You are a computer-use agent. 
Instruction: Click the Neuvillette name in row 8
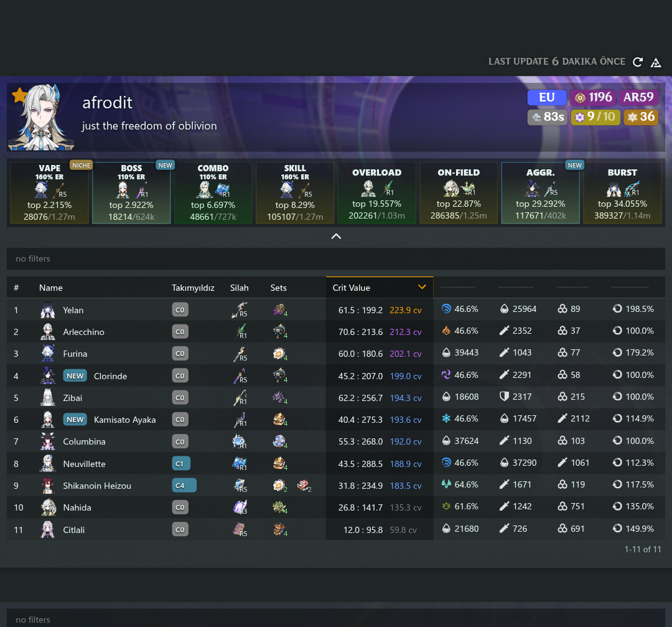[x=84, y=464]
